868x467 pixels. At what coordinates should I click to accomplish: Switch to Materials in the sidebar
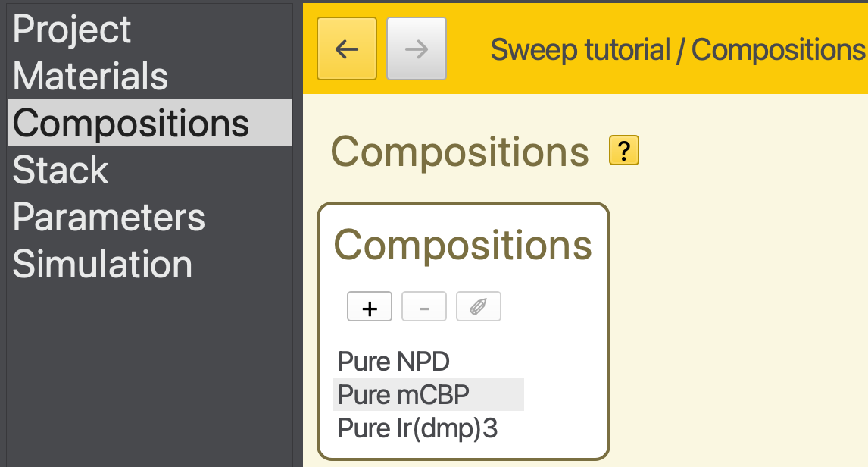pos(90,77)
